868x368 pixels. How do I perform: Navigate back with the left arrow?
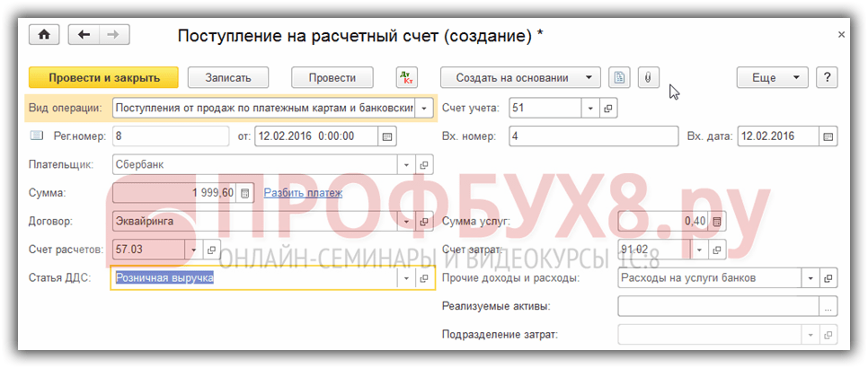click(x=84, y=34)
